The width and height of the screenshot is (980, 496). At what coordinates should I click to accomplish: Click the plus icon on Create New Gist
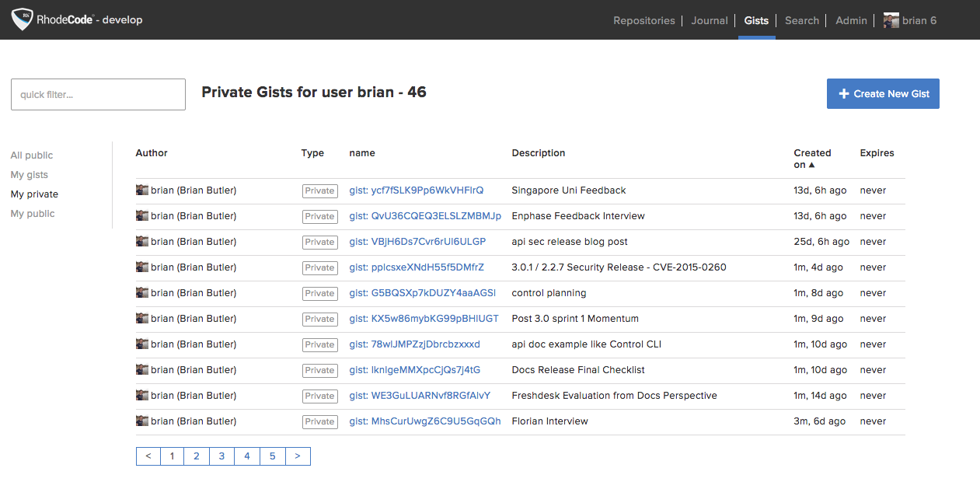(844, 94)
